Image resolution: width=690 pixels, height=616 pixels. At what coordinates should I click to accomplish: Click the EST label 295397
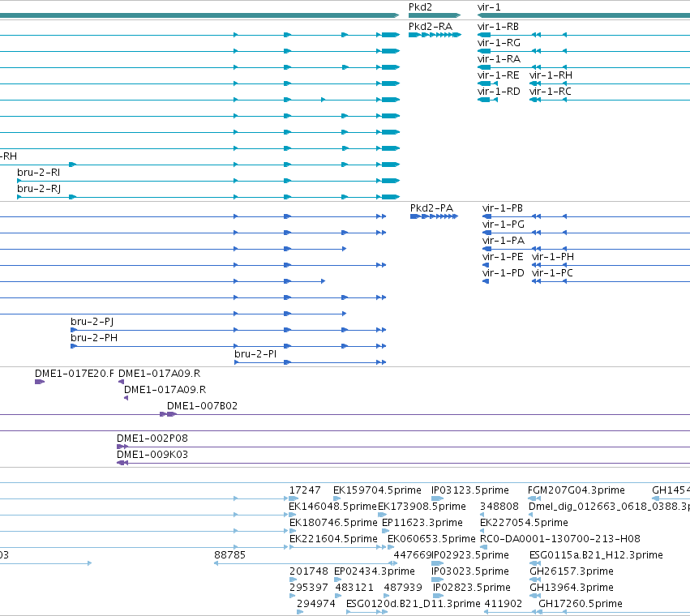point(308,588)
